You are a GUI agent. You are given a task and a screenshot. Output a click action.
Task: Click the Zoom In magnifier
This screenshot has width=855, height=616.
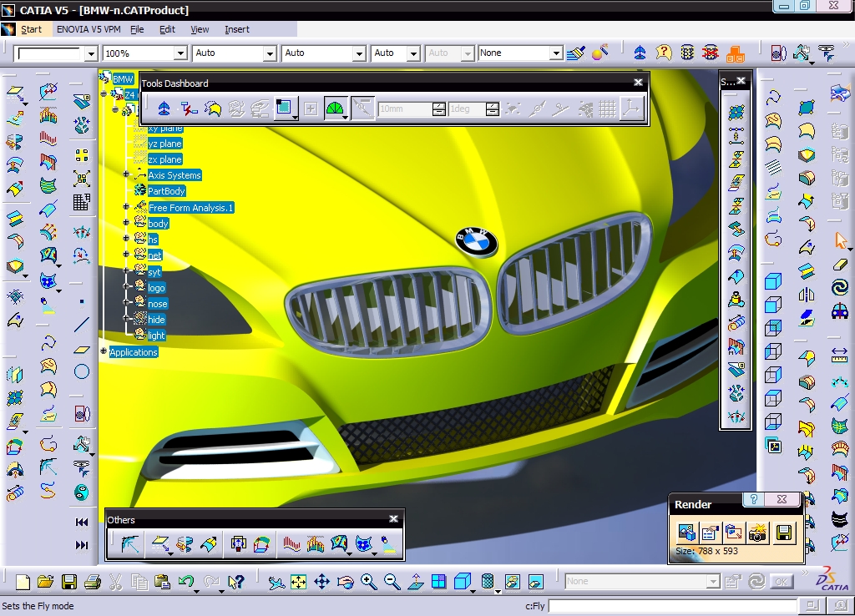[368, 582]
